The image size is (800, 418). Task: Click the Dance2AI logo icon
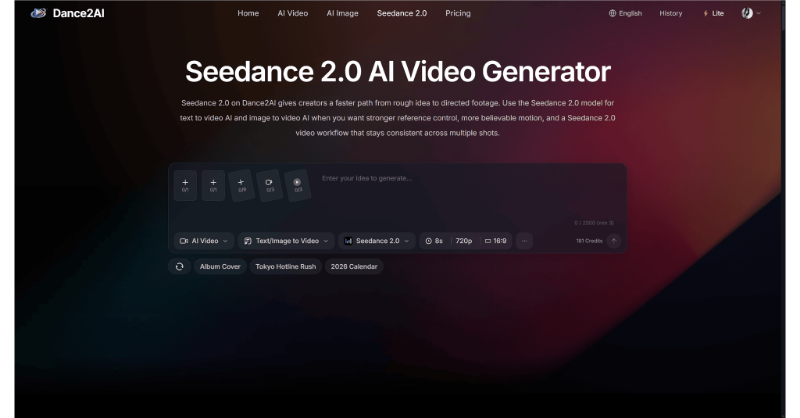38,13
